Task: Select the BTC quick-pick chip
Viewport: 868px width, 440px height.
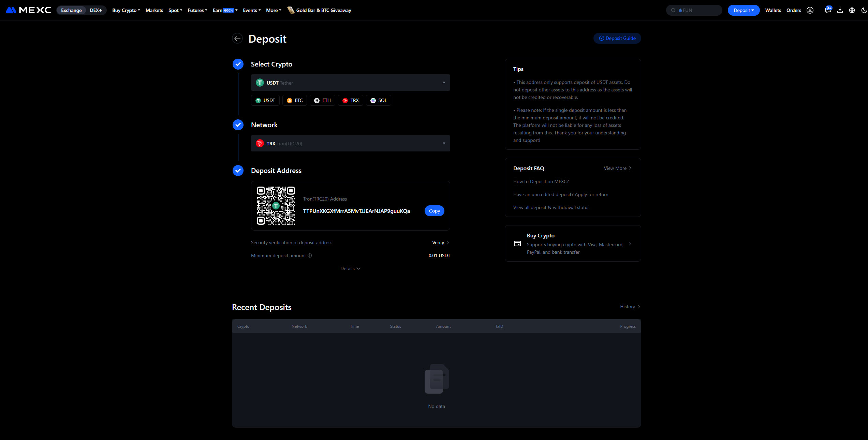Action: click(295, 100)
